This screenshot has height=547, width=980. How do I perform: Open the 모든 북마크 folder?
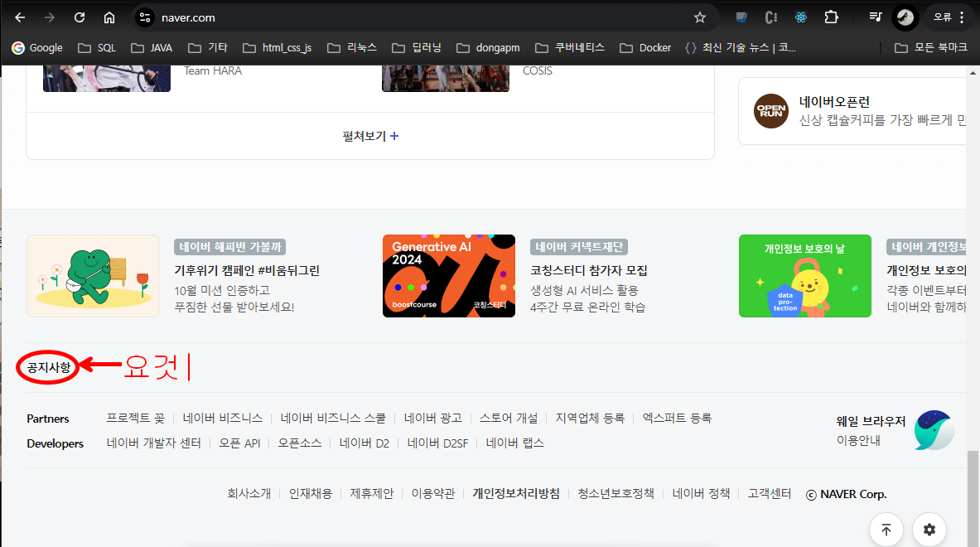[x=931, y=47]
